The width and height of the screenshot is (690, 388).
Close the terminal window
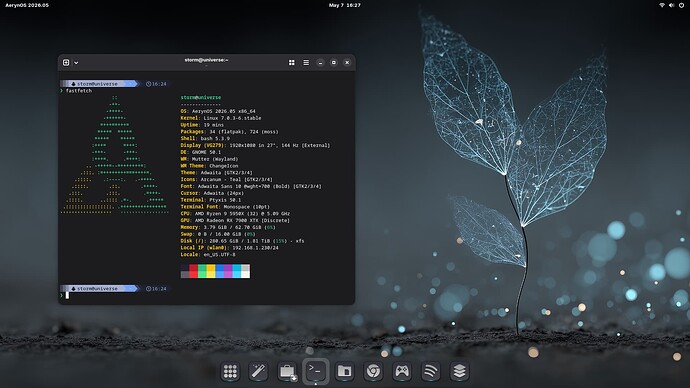click(347, 62)
